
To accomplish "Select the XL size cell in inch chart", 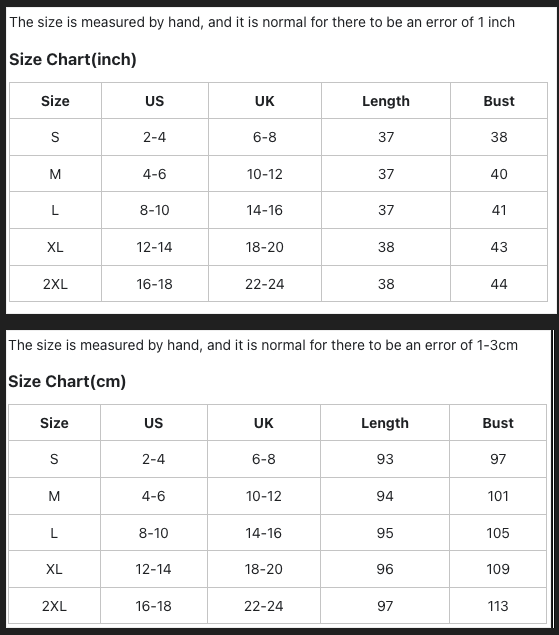I will click(55, 247).
